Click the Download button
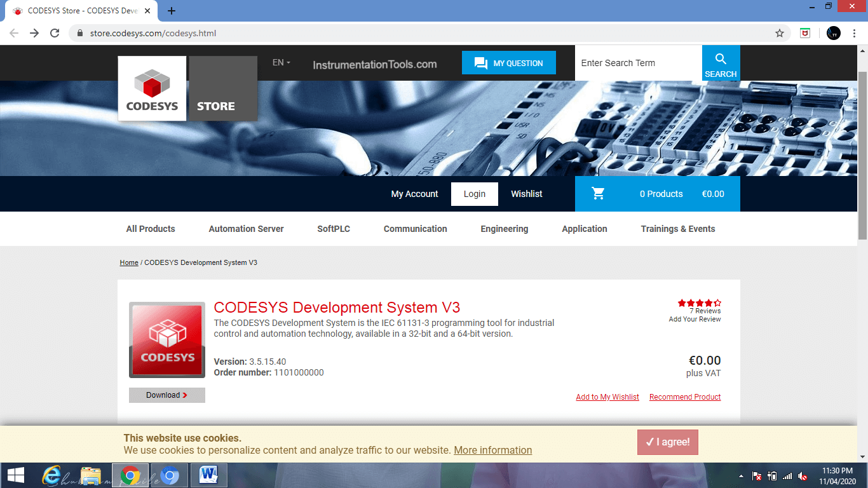Viewport: 868px width, 488px height. 167,395
